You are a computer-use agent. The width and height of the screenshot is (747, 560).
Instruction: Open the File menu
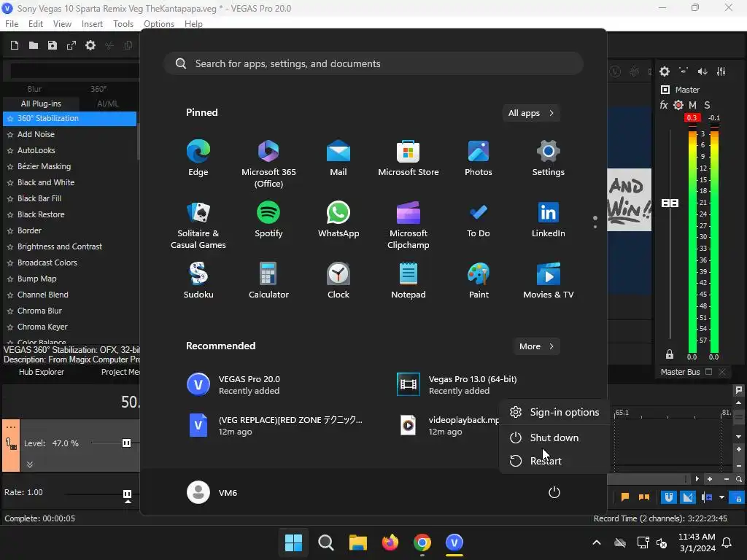tap(12, 24)
